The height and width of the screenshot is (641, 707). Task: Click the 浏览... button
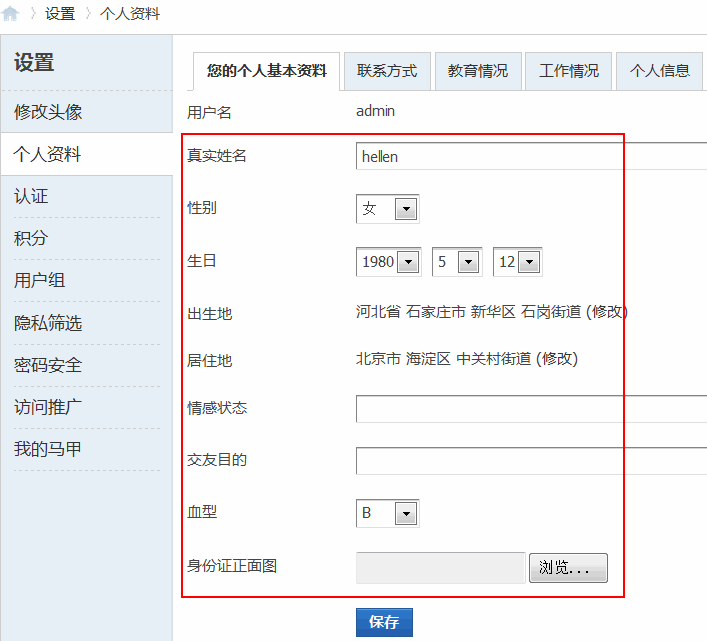pos(568,568)
